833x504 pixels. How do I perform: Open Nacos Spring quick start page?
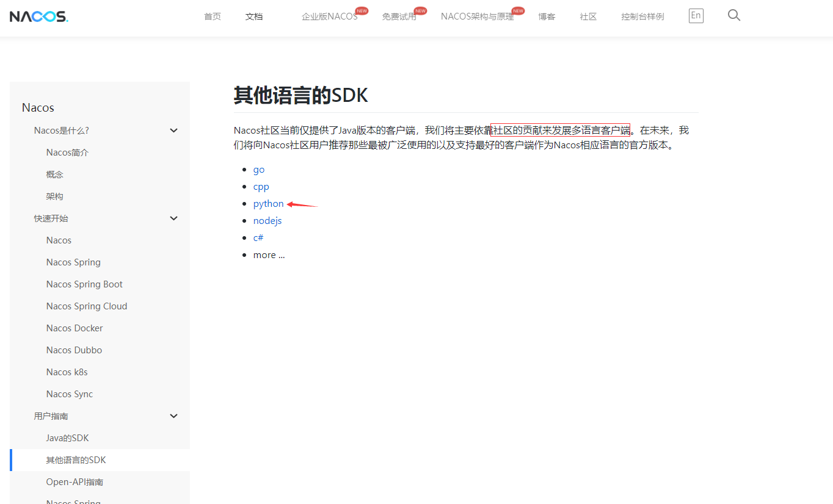click(73, 262)
